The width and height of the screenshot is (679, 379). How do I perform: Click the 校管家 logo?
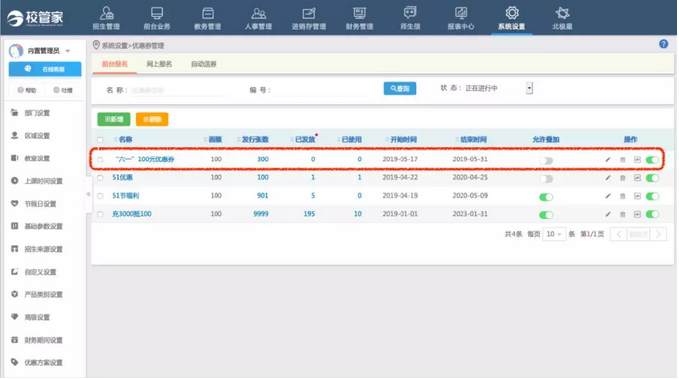point(36,18)
